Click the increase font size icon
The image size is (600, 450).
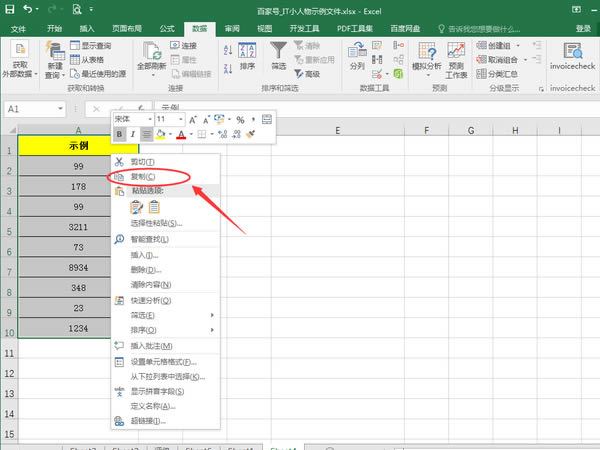coord(192,119)
